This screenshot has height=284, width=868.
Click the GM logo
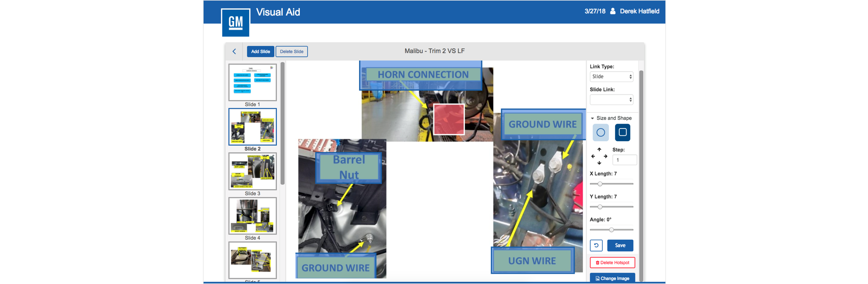pos(235,23)
